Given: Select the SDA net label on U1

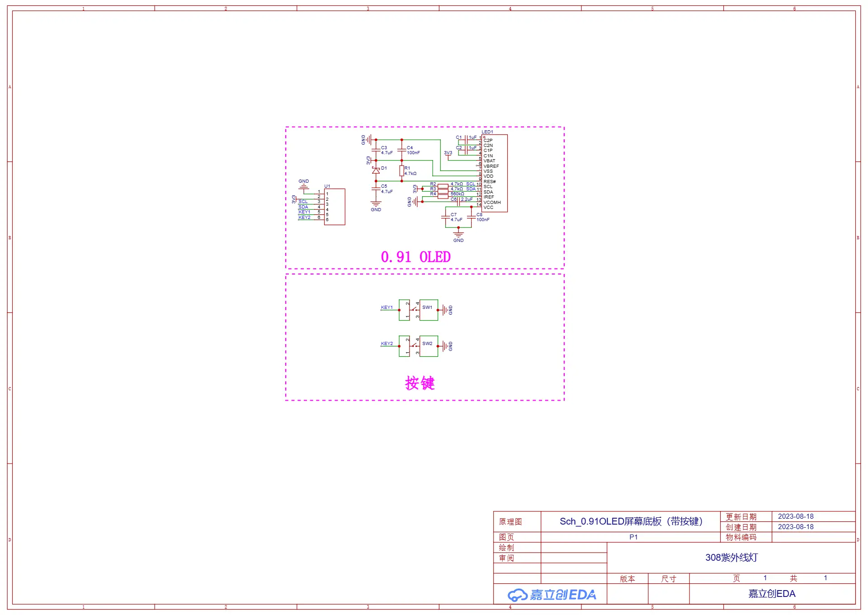Looking at the screenshot, I should tap(303, 207).
